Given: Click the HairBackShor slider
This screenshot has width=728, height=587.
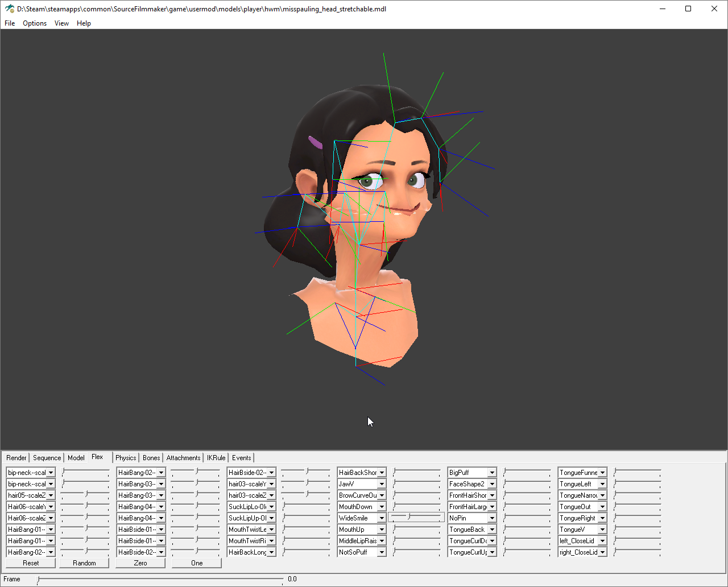Looking at the screenshot, I should coord(416,472).
